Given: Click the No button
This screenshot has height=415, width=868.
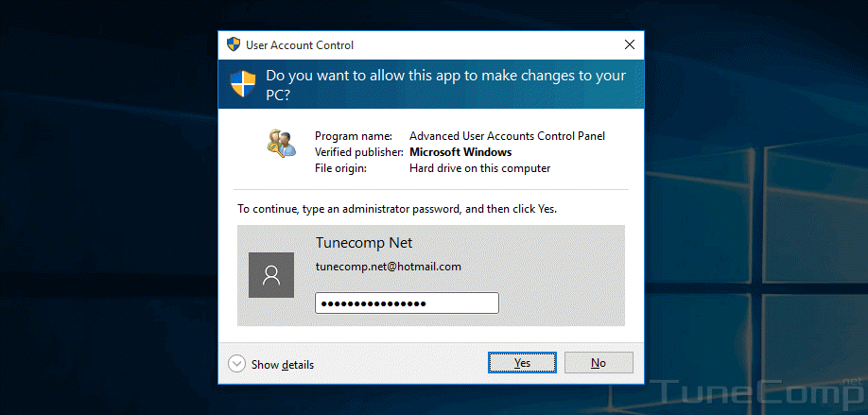Looking at the screenshot, I should pyautogui.click(x=599, y=362).
